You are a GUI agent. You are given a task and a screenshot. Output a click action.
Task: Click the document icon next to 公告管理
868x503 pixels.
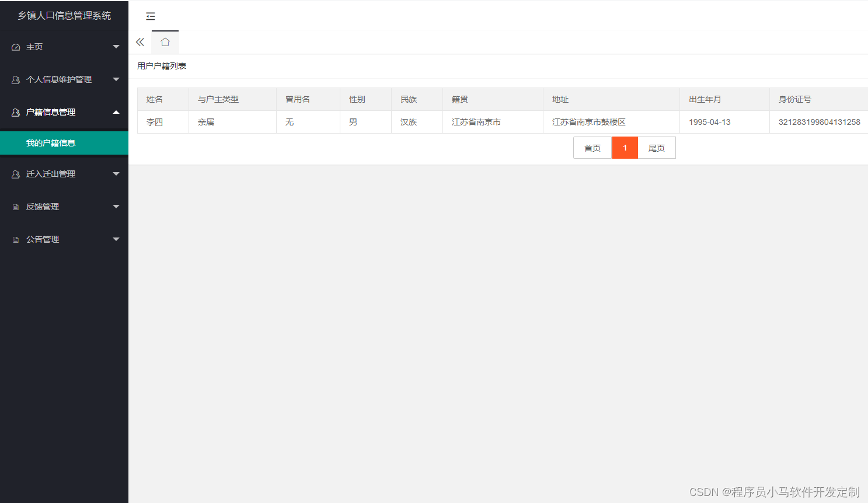coord(15,239)
